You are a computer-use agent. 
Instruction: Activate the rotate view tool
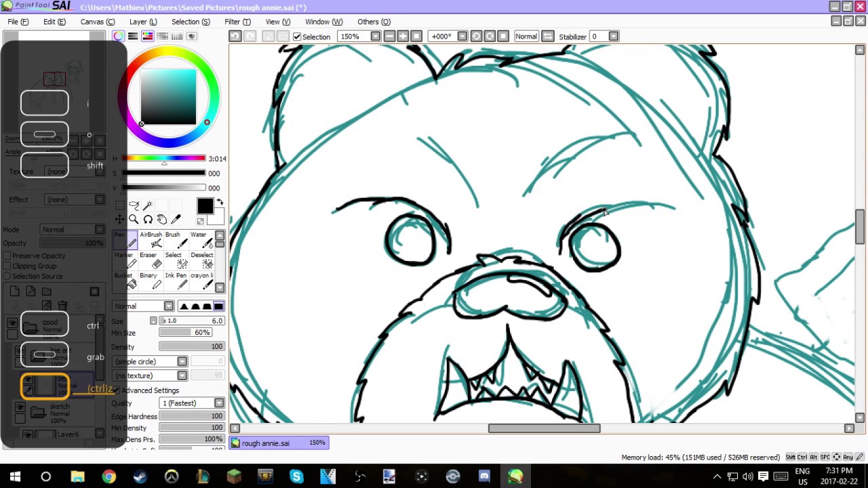pyautogui.click(x=148, y=219)
